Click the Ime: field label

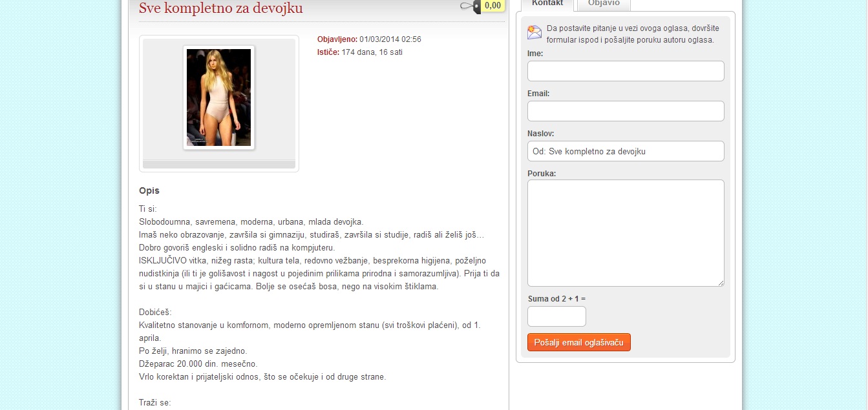(x=535, y=54)
